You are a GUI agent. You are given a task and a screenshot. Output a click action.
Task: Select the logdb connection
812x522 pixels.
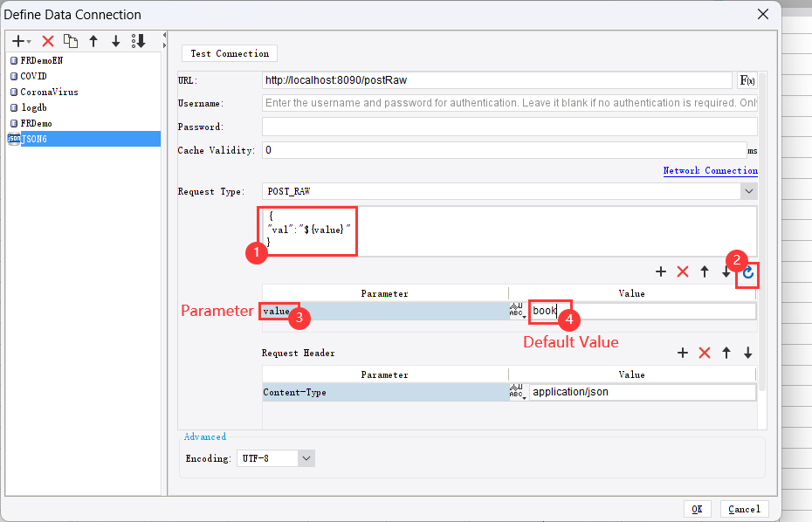pyautogui.click(x=33, y=106)
